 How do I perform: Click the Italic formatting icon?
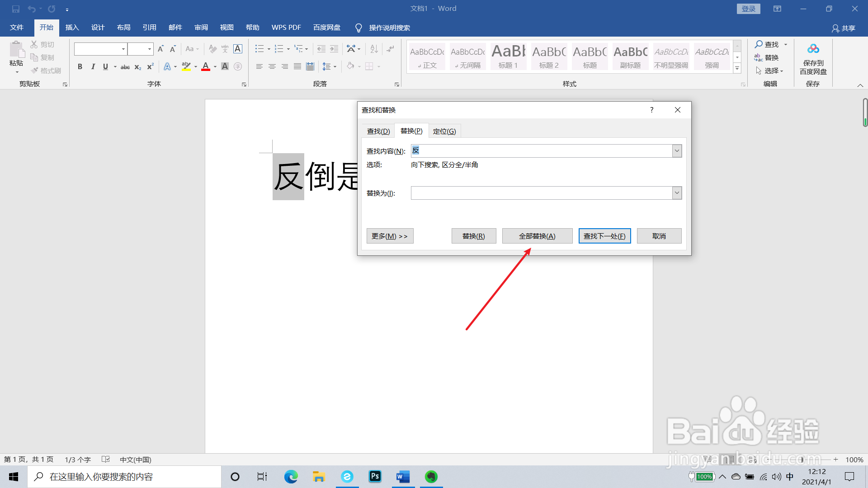(x=93, y=67)
